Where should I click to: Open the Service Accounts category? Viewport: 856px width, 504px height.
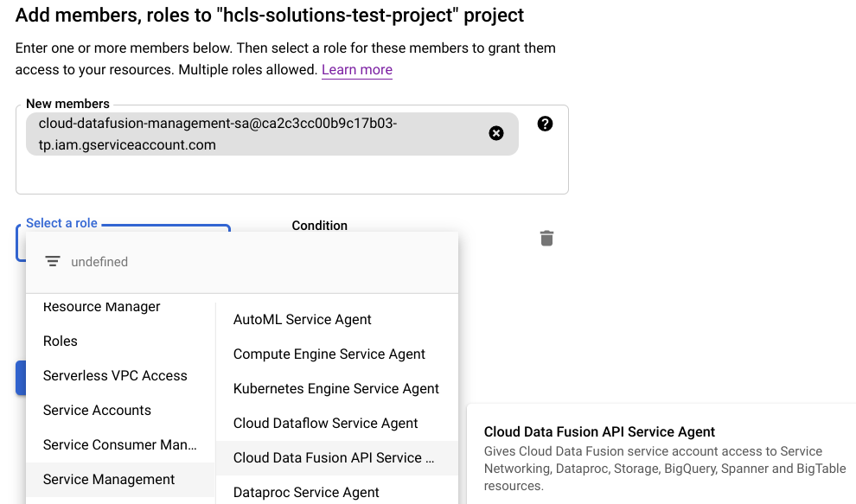[x=97, y=411]
